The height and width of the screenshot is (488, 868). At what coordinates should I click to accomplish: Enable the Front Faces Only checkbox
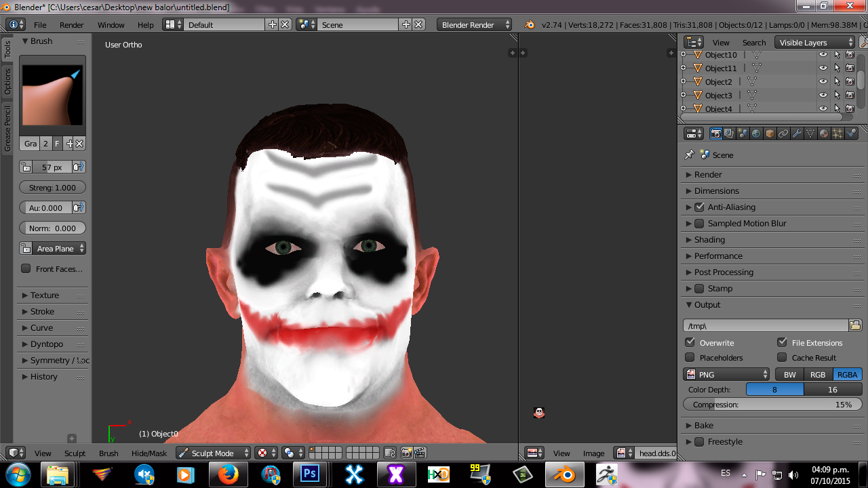[x=26, y=268]
